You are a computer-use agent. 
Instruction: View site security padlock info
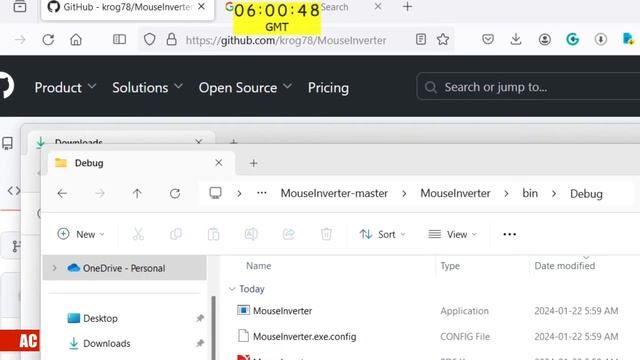(171, 40)
